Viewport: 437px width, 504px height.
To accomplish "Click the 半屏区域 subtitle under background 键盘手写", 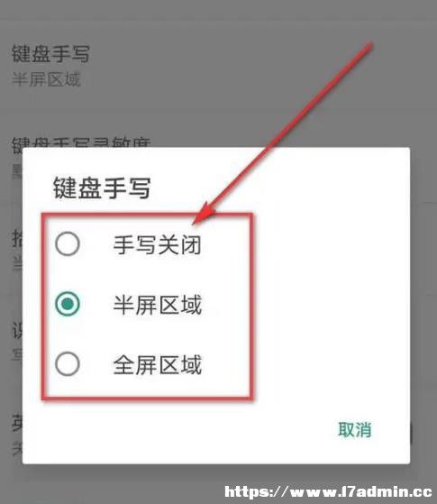I will click(x=46, y=79).
